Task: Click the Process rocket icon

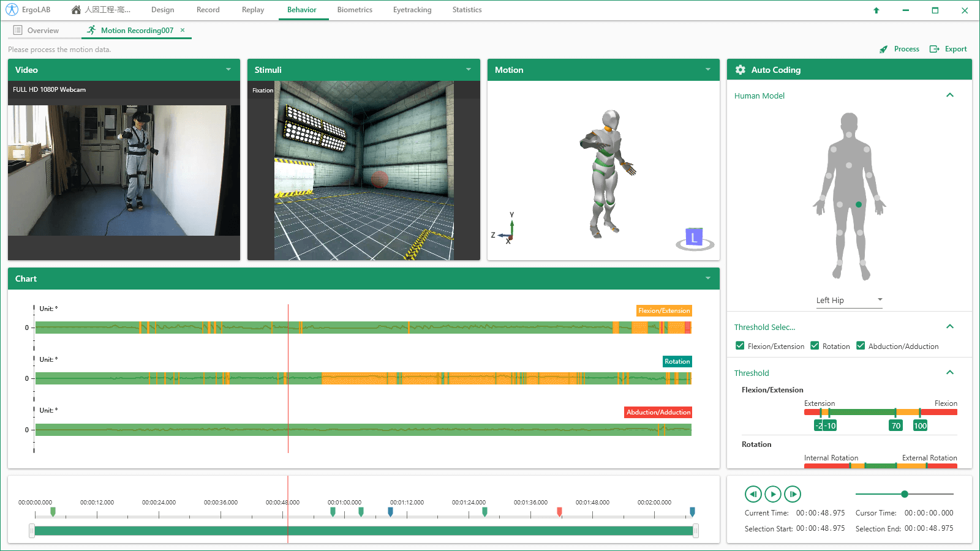Action: point(883,50)
